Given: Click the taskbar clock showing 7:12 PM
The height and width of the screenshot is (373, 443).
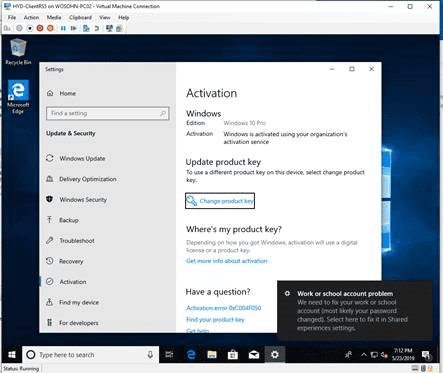Looking at the screenshot, I should pyautogui.click(x=403, y=355).
